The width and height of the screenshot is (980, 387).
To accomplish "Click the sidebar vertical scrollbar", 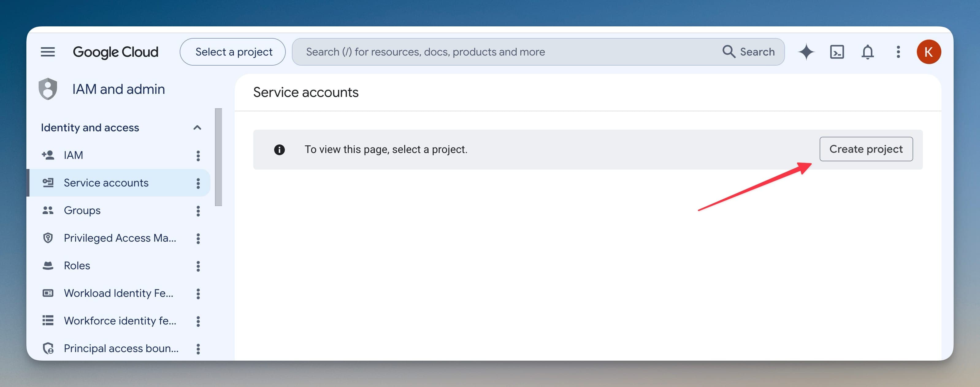I will [x=218, y=157].
